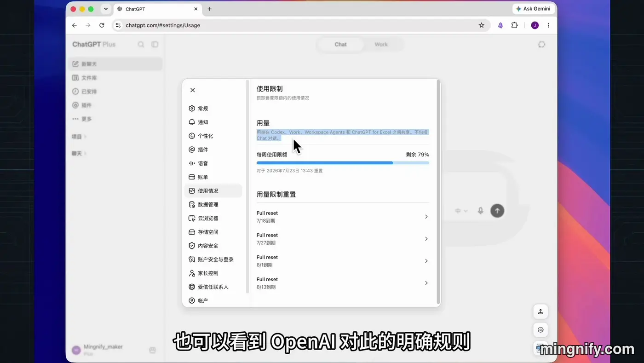Switch to the Work mode tab
This screenshot has height=363, width=644.
[x=381, y=45]
